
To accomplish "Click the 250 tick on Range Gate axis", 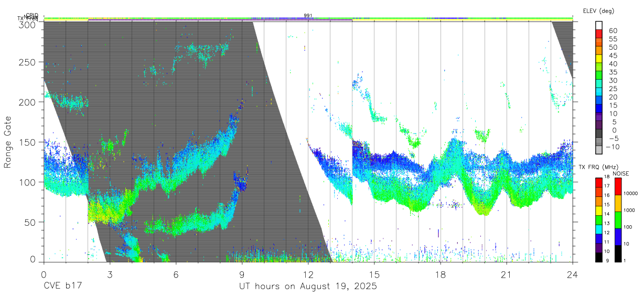I will (x=27, y=62).
